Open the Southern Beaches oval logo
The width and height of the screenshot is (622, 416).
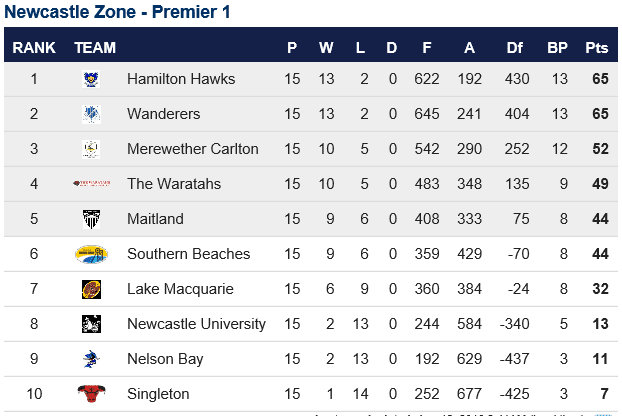coord(91,254)
